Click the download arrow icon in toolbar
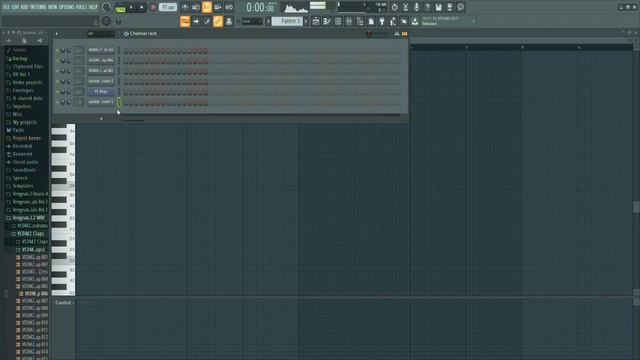The height and width of the screenshot is (360, 640). click(415, 21)
